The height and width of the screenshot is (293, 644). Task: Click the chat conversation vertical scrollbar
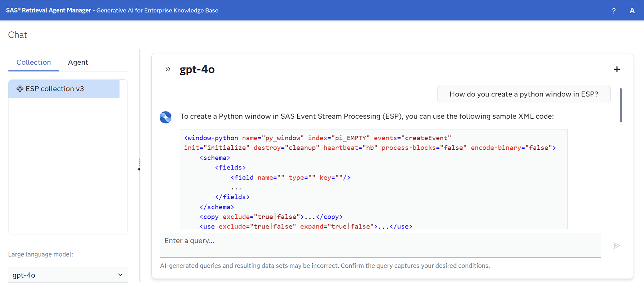620,105
